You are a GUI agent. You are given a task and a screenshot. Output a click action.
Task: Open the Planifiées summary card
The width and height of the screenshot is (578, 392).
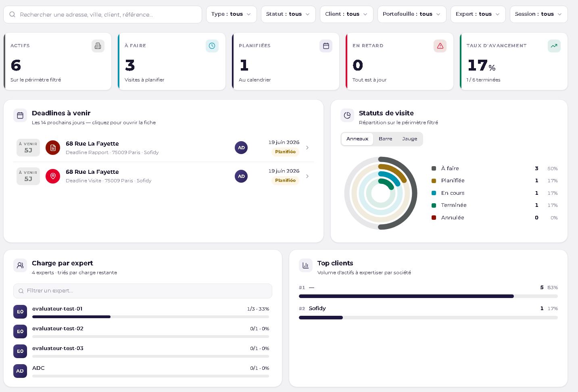click(x=286, y=61)
